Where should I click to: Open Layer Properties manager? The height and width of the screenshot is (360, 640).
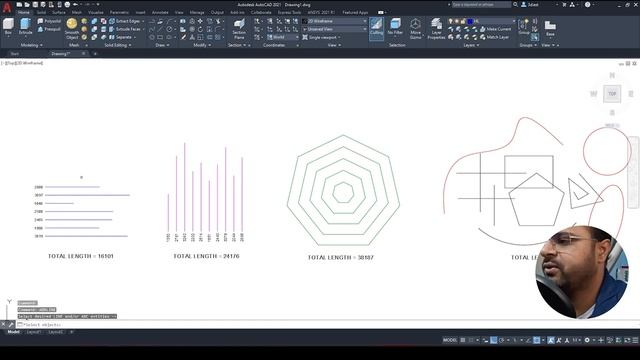point(436,29)
